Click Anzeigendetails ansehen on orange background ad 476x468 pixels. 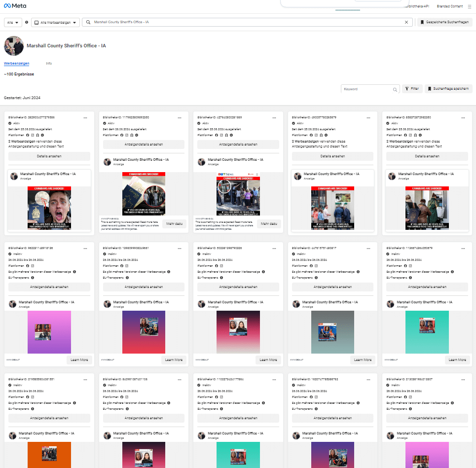49,418
